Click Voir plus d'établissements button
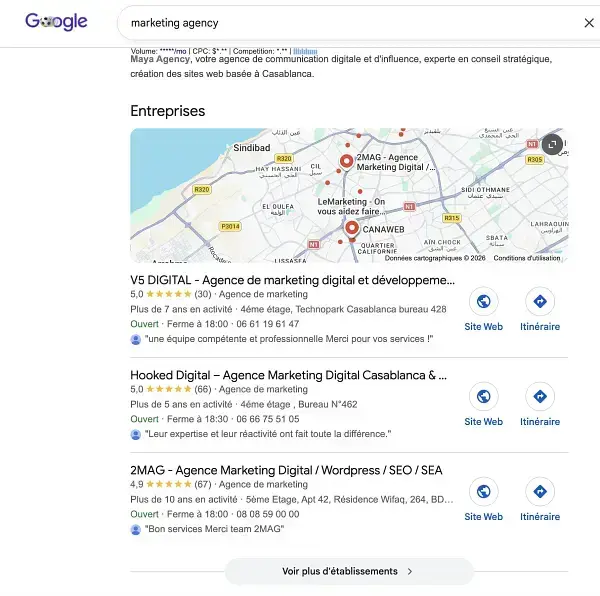Image resolution: width=600 pixels, height=596 pixels. (349, 571)
